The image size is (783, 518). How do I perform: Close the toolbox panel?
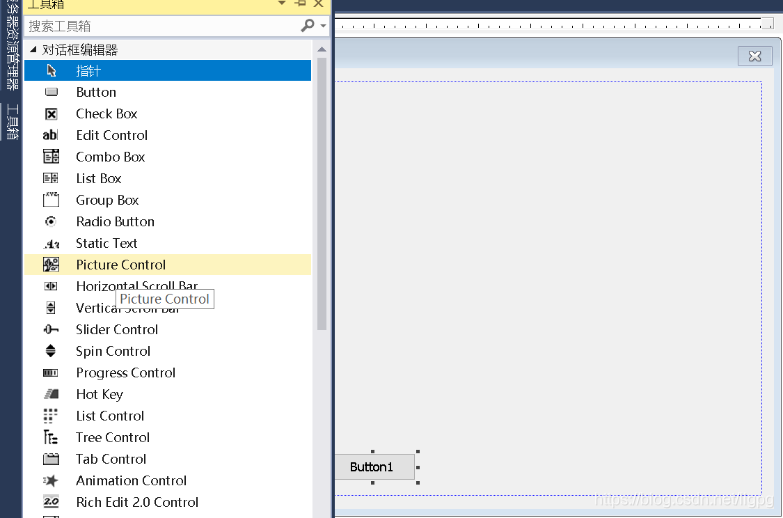(x=319, y=3)
